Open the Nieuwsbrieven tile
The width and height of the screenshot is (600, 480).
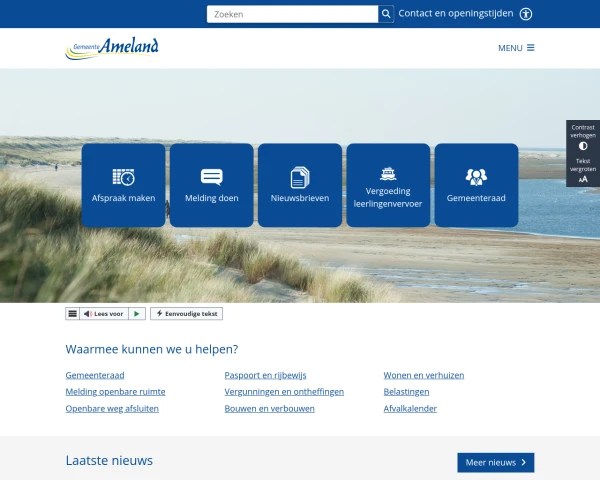(x=300, y=185)
